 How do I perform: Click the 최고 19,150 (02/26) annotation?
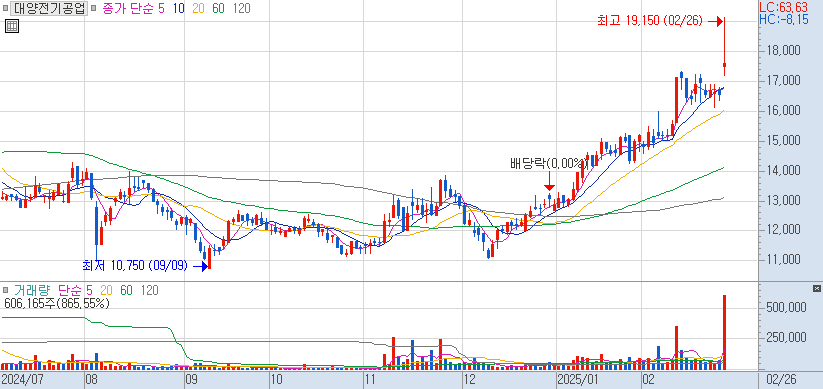650,21
